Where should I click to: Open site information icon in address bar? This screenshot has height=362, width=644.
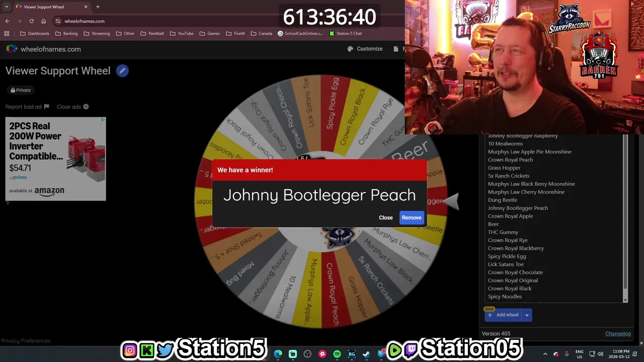(58, 21)
